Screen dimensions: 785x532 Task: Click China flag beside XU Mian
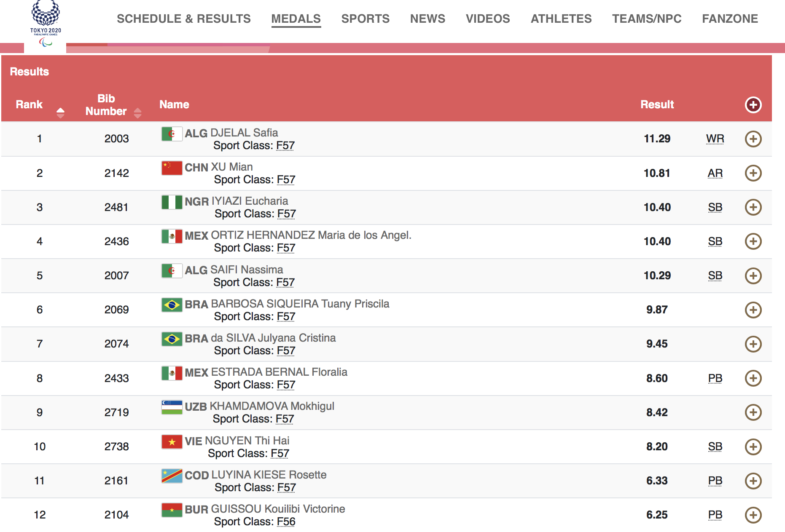point(172,168)
